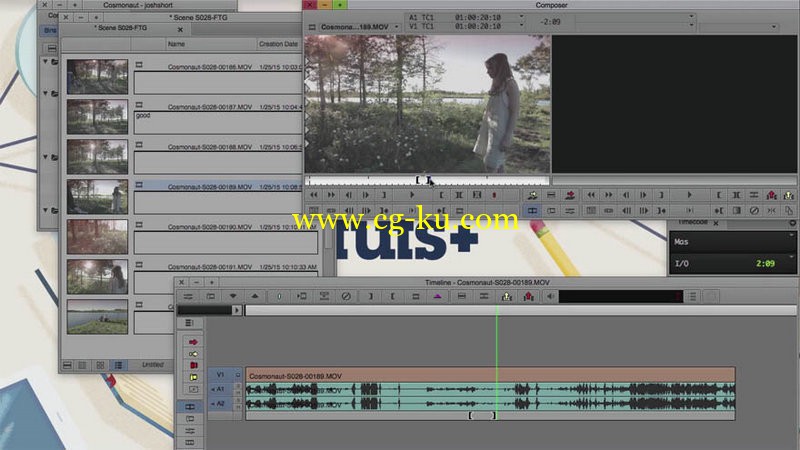Click Remove Effect in Composer bottom row

(754, 210)
